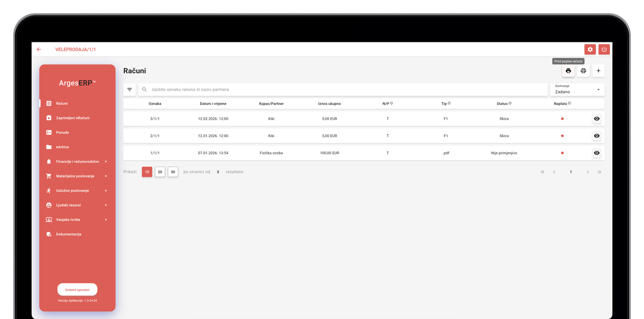The height and width of the screenshot is (319, 644).
Task: Add a new invoice with plus icon
Action: (x=598, y=71)
